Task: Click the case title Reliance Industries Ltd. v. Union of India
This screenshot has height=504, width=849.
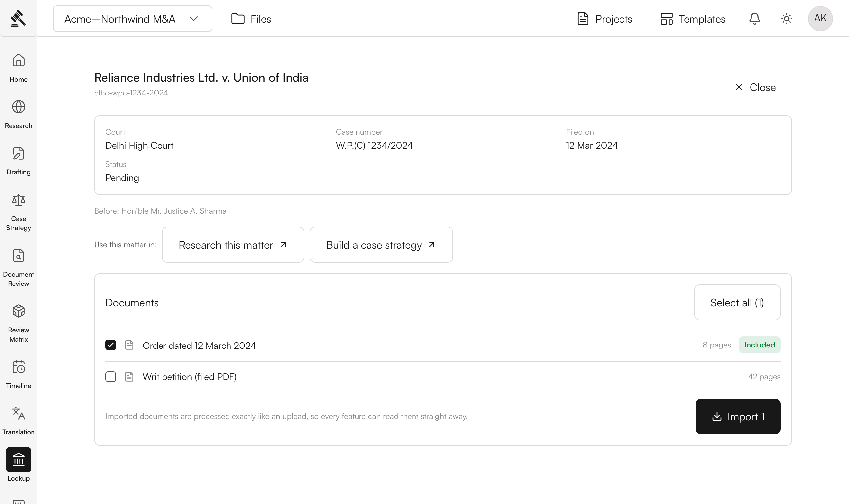Action: coord(201,78)
